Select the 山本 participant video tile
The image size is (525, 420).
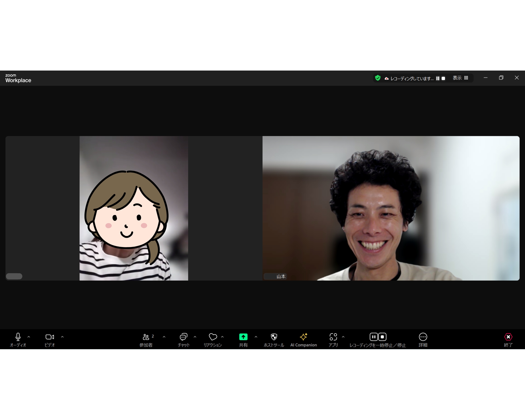coord(391,208)
